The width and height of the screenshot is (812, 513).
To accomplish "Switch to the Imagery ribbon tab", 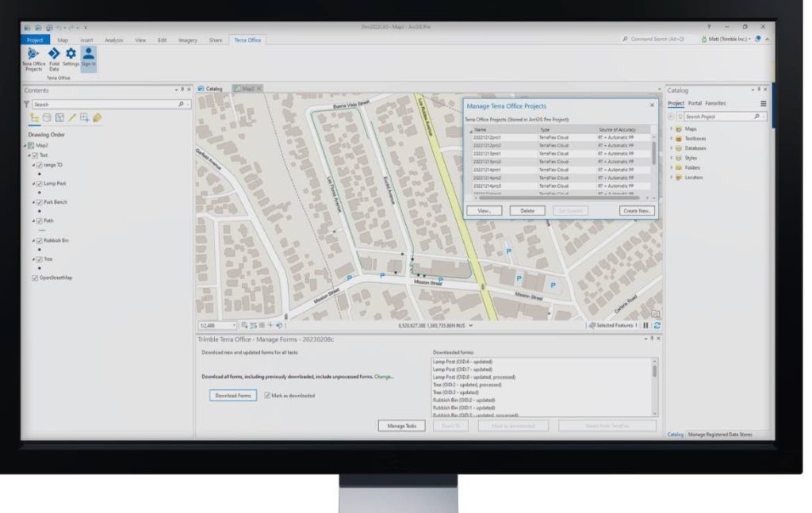I will (188, 40).
